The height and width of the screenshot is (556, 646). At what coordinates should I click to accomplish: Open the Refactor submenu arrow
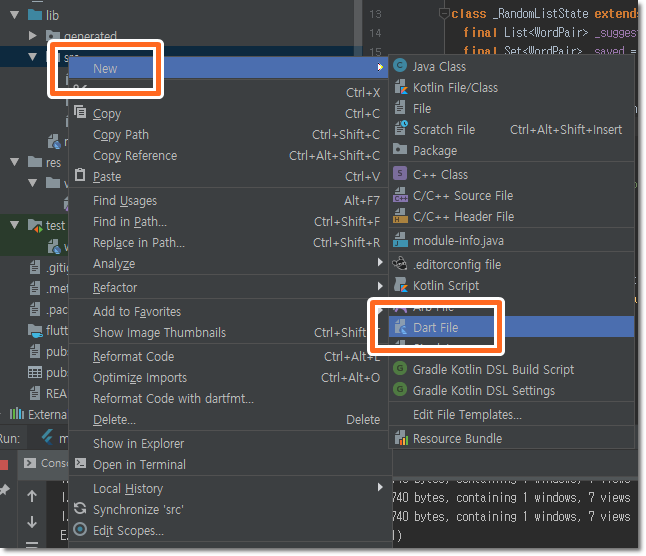click(x=380, y=286)
